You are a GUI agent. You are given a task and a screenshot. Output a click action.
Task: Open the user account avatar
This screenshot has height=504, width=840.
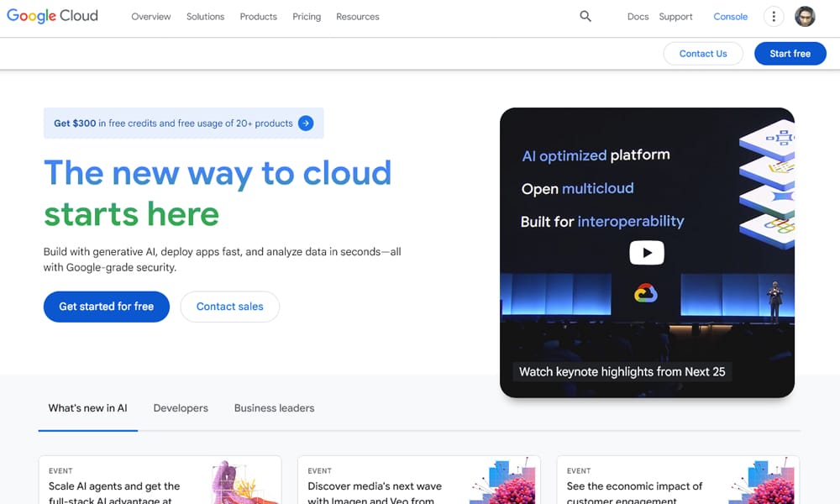click(x=805, y=16)
